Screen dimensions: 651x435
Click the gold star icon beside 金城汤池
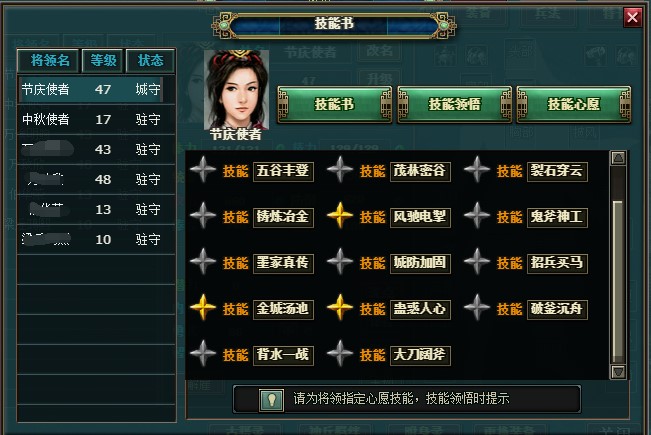(203, 308)
